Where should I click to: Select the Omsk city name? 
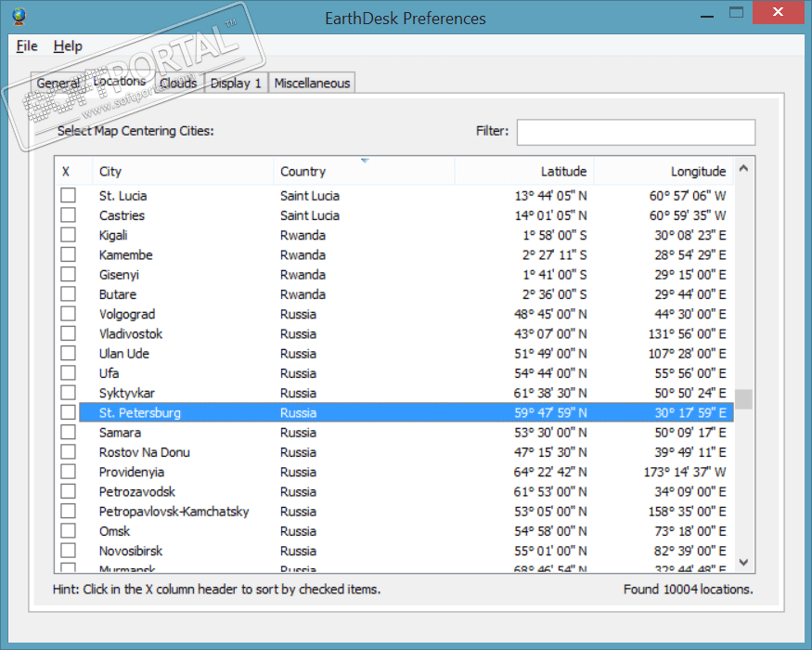tap(114, 531)
